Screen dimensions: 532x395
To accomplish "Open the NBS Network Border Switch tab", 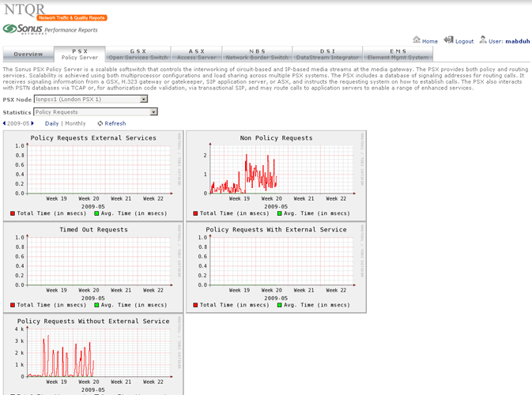I will pos(257,55).
